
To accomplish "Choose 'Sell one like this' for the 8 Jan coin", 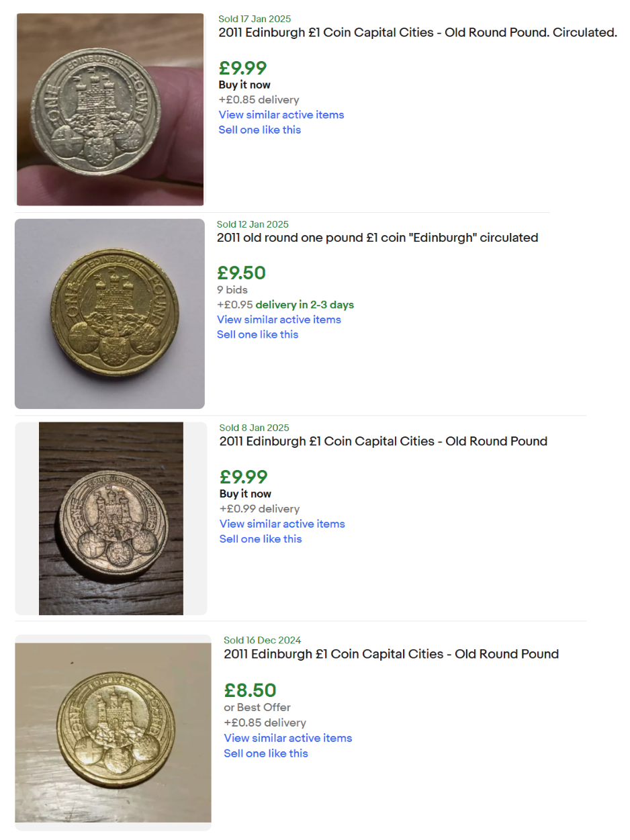I will pos(260,539).
